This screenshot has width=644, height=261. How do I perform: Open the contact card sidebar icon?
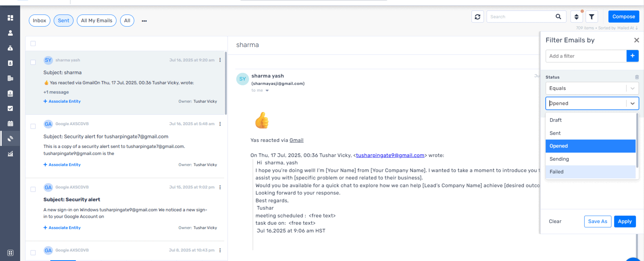click(10, 63)
